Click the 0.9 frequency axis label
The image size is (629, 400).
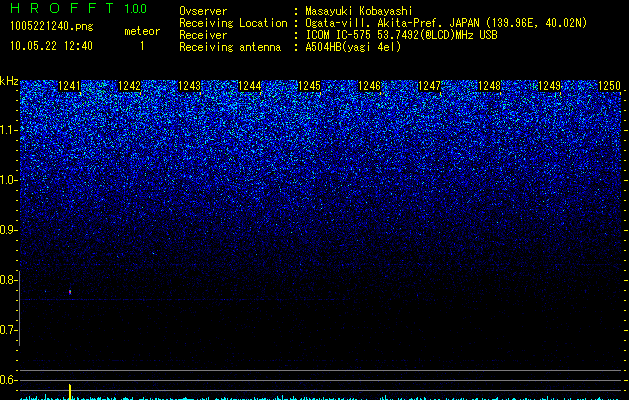(x=8, y=230)
